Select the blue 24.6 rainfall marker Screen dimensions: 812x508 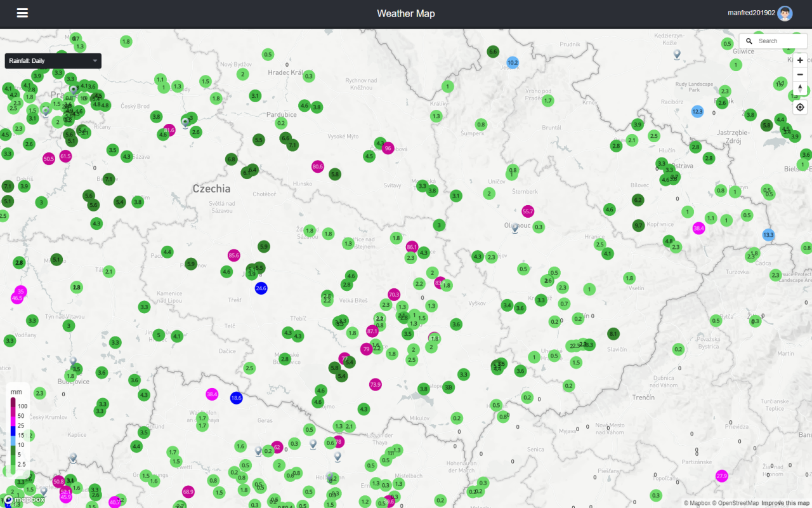(x=261, y=288)
